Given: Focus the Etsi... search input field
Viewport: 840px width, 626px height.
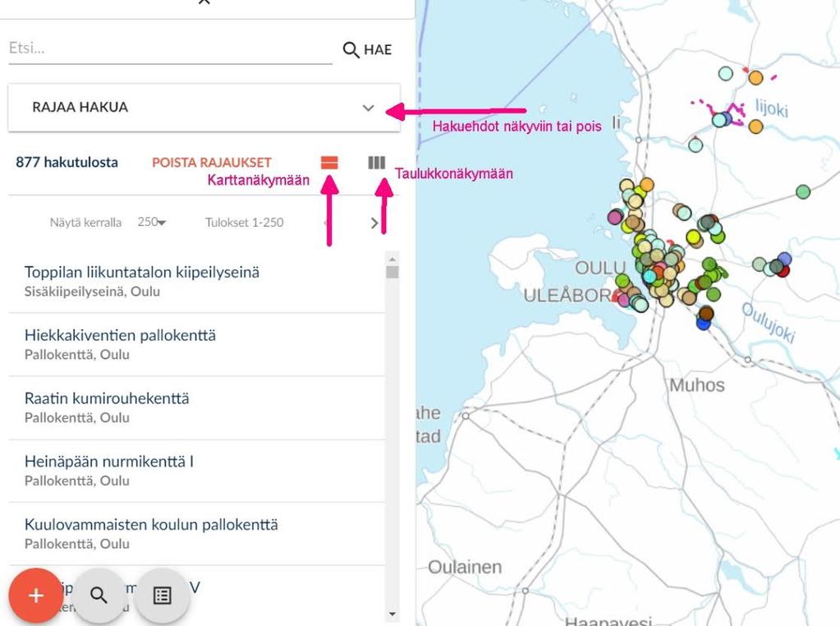Looking at the screenshot, I should (x=170, y=48).
